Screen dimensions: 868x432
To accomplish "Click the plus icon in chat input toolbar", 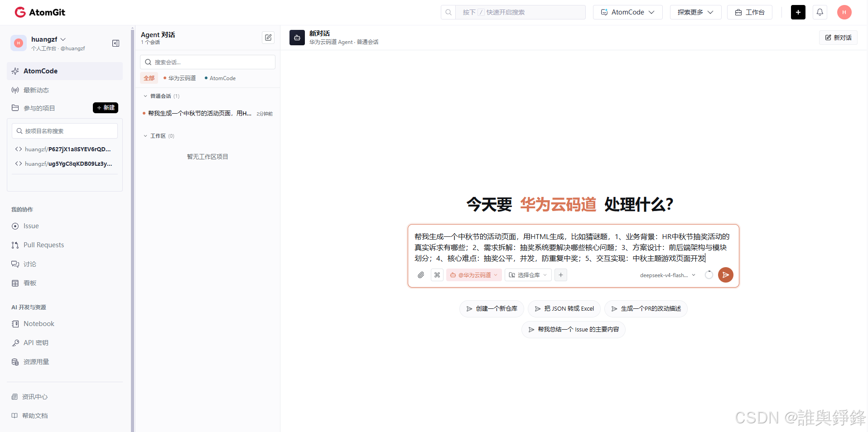I will [561, 275].
